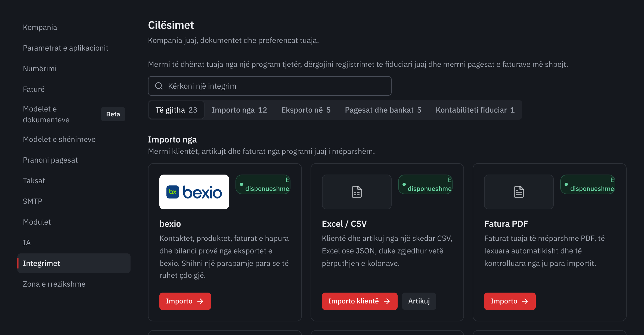Viewport: 644px width, 335px height.
Task: Open the "Eksporto në 5" tab
Action: click(x=306, y=110)
